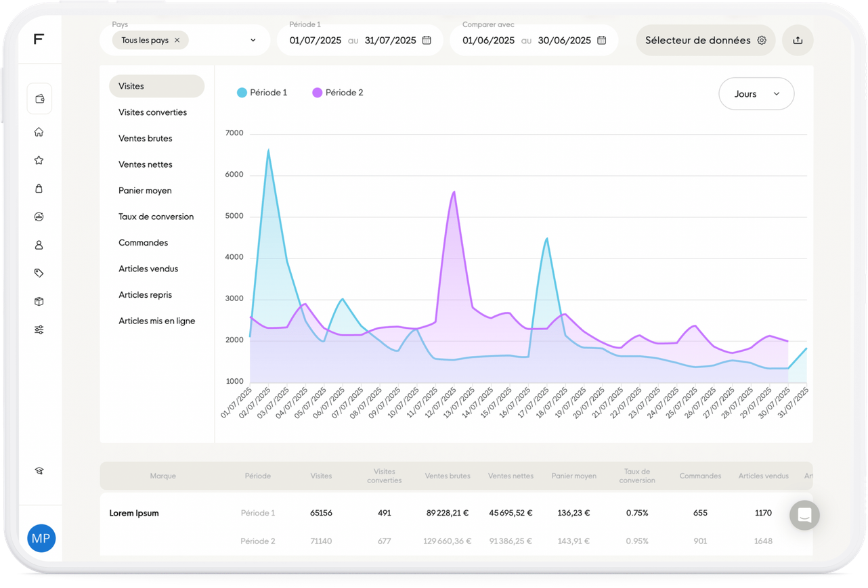Click the MP user avatar
Image resolution: width=868 pixels, height=588 pixels.
pos(41,539)
